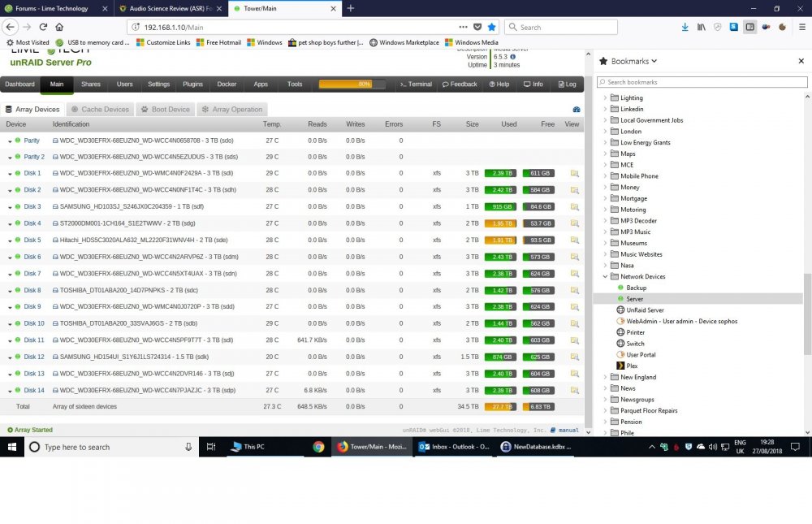The height and width of the screenshot is (524, 812).
Task: Expand the Disk 10 dropdown arrow
Action: [x=10, y=324]
